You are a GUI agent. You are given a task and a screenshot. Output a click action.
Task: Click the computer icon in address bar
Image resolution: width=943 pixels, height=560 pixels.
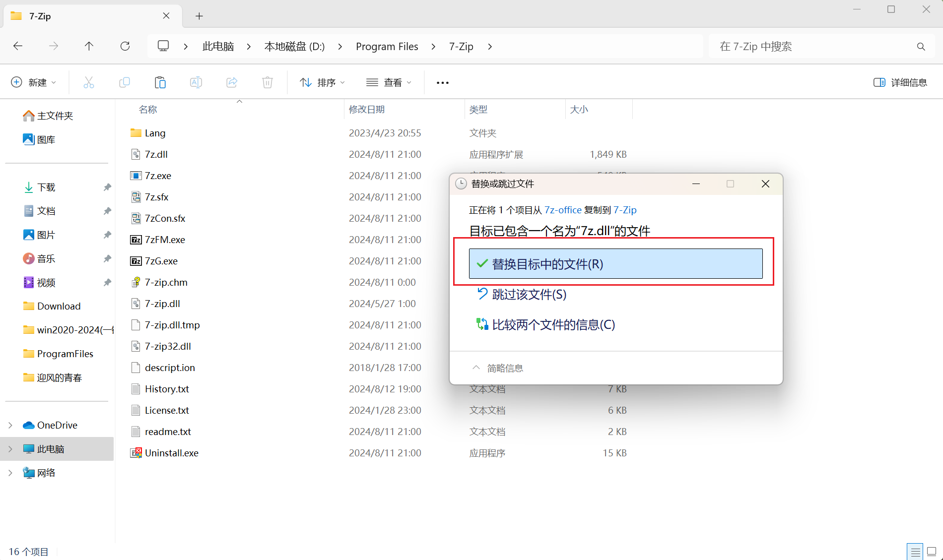[x=163, y=46]
